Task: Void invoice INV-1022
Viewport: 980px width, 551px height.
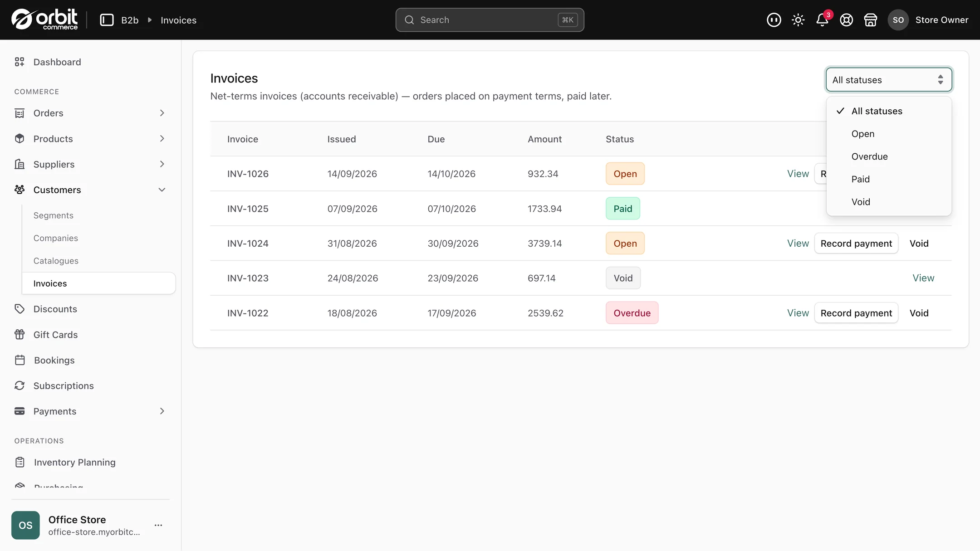Action: pyautogui.click(x=919, y=313)
